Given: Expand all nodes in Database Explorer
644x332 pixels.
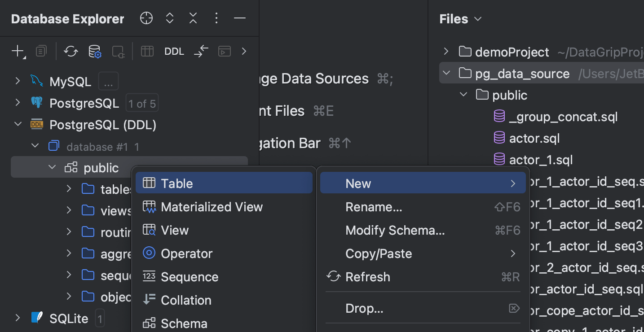Looking at the screenshot, I should pos(170,18).
